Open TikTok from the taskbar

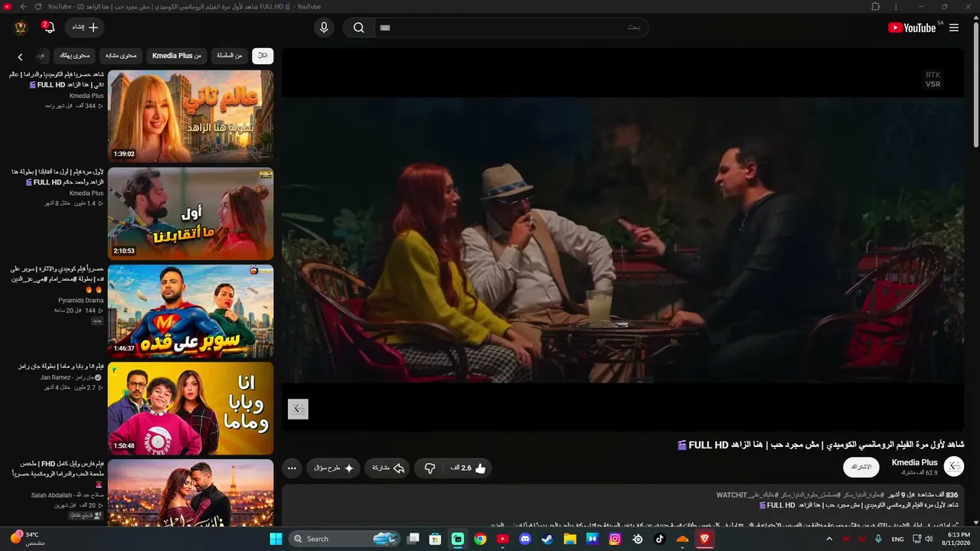click(x=660, y=539)
